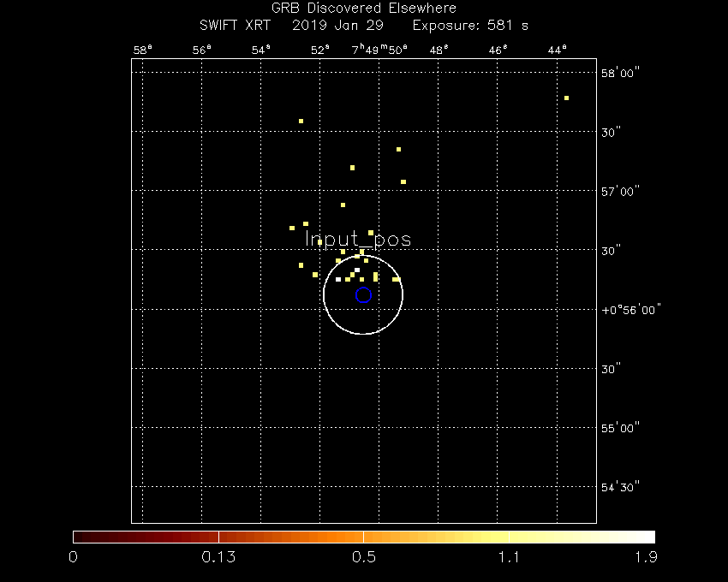Click the small blue circle marker
The width and height of the screenshot is (728, 582).
[x=363, y=295]
